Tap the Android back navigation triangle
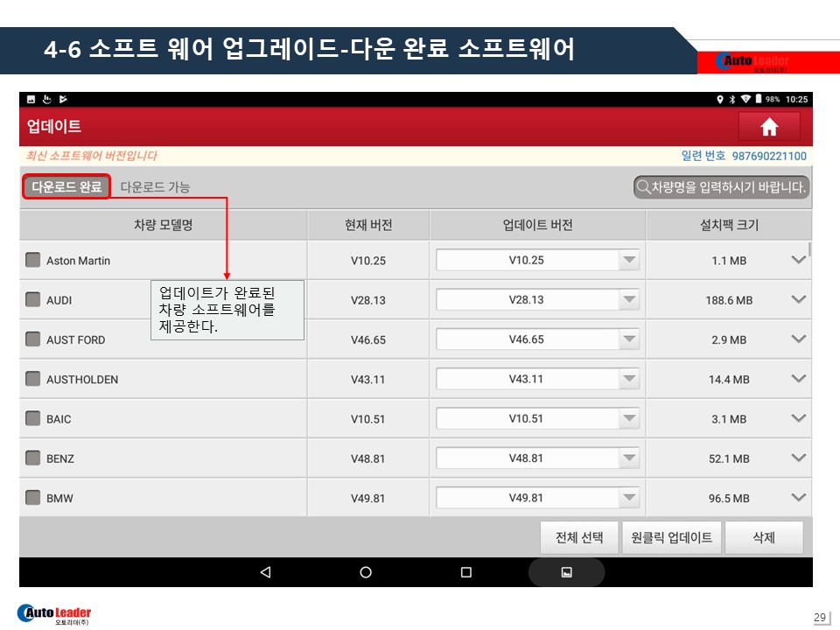840x630 pixels. click(265, 572)
